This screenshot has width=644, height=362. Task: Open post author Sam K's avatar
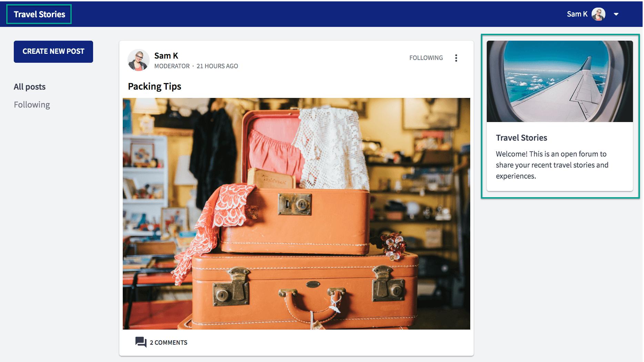tap(139, 60)
